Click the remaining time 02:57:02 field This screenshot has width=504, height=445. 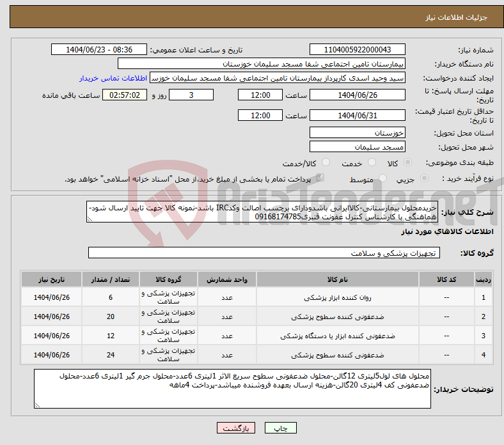(x=125, y=95)
